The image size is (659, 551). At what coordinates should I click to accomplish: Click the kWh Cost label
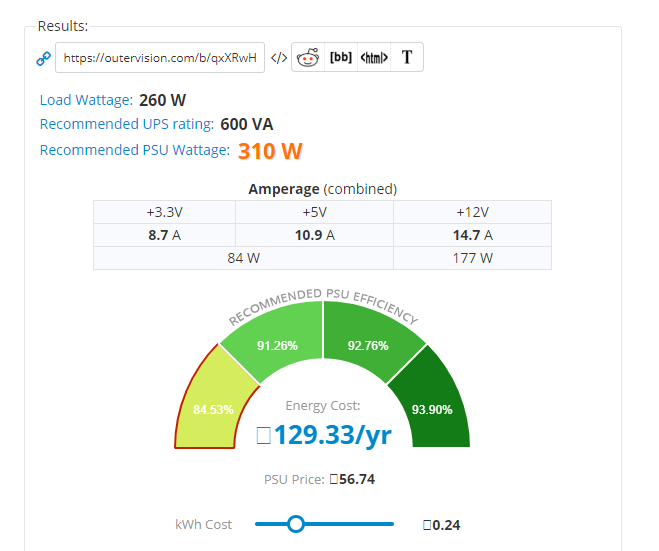(203, 525)
